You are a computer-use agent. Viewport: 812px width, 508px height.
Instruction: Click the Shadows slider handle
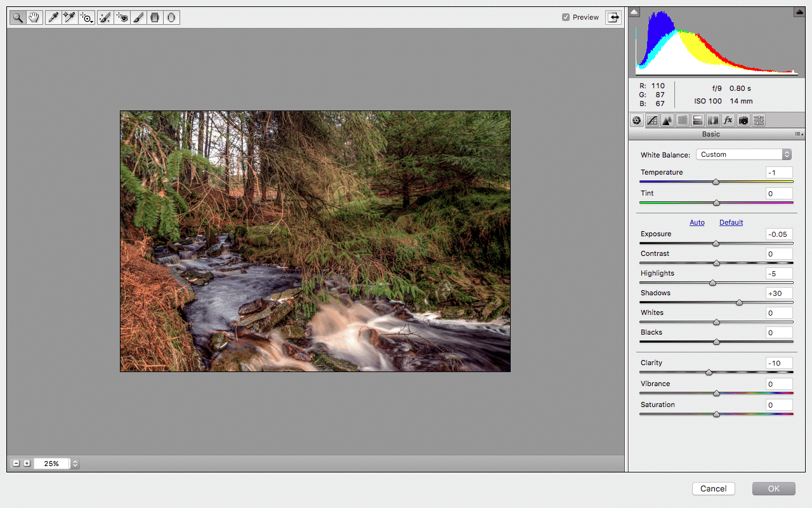[739, 302]
